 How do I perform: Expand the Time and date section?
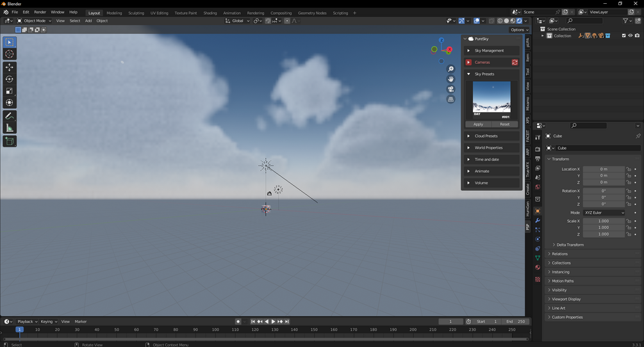pyautogui.click(x=491, y=159)
